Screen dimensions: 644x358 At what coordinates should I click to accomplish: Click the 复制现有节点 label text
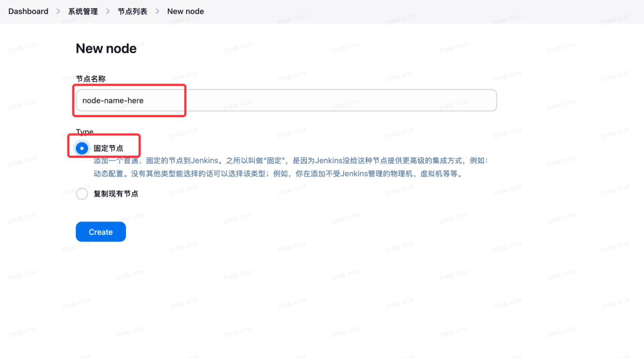[x=116, y=194]
